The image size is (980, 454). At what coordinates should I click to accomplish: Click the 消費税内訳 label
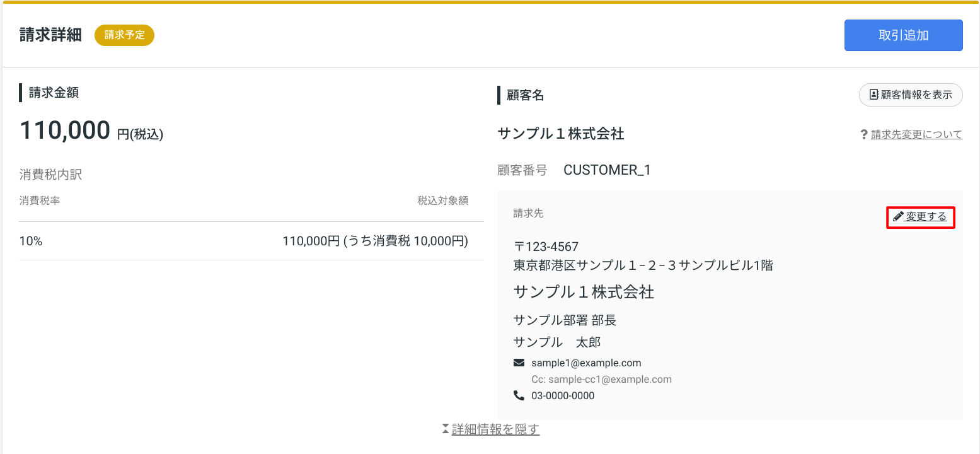tap(51, 175)
